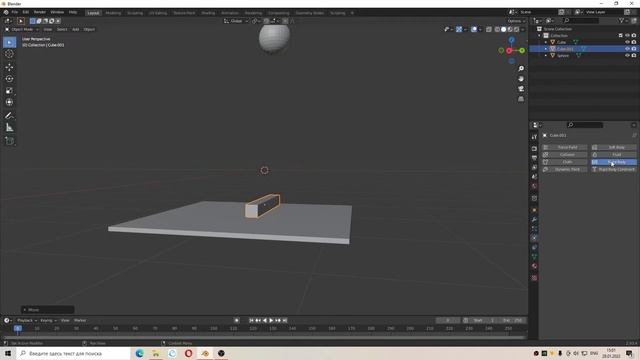
Task: Click the Soft Body physics button
Action: [x=614, y=147]
